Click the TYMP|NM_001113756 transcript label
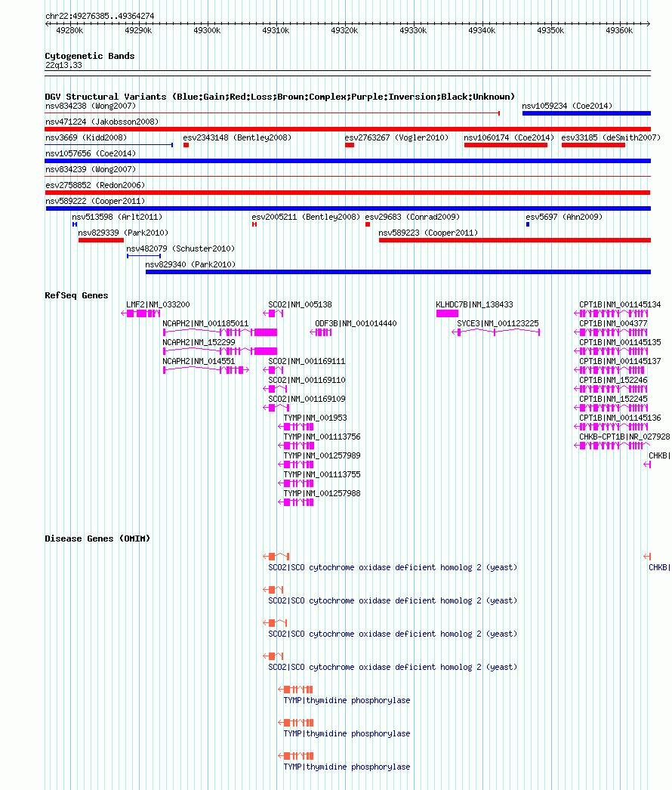This screenshot has height=790, width=672. click(x=322, y=437)
